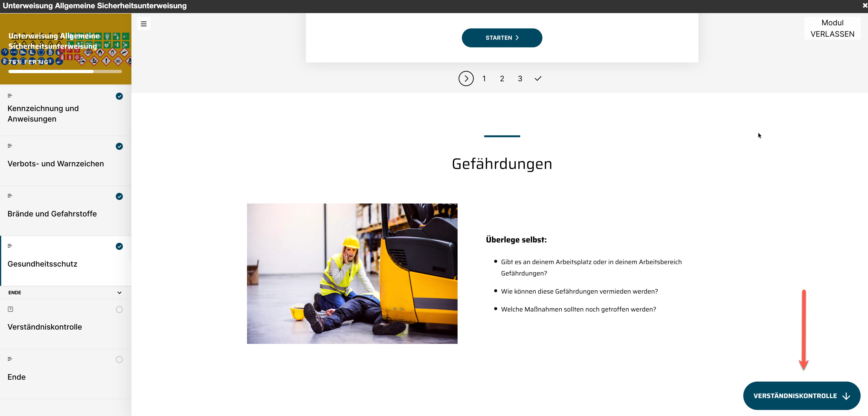Click Modul VERLASSEN button
The height and width of the screenshot is (416, 868).
[x=832, y=28]
